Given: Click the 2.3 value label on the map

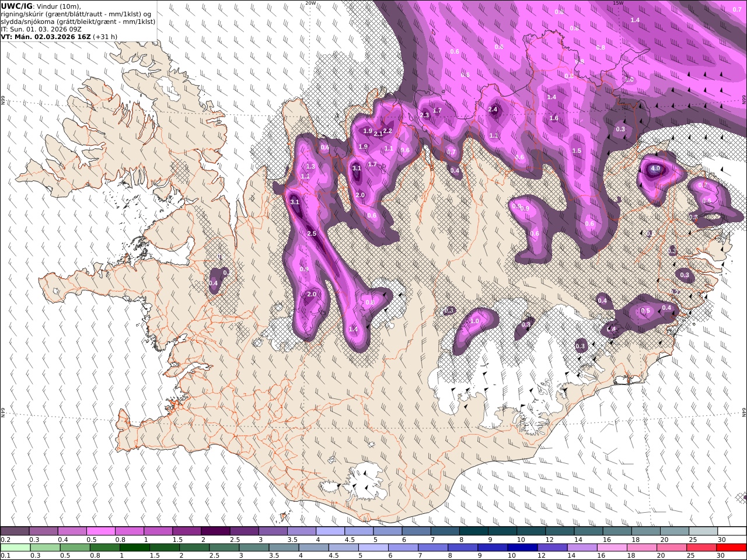Looking at the screenshot, I should [x=424, y=115].
